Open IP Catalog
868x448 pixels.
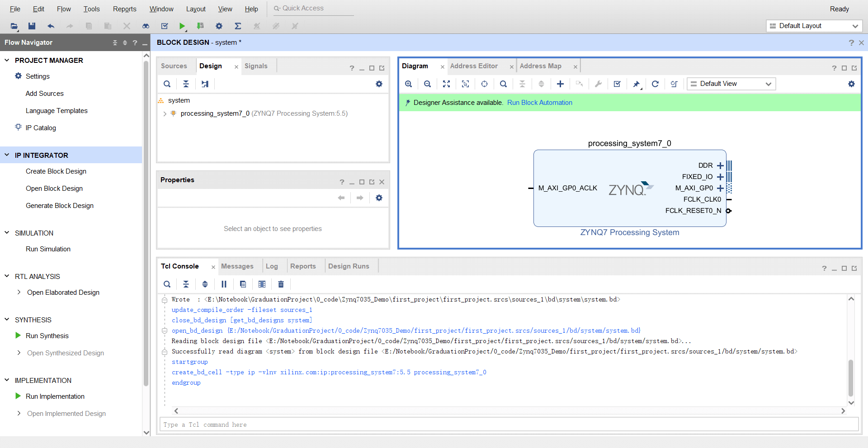click(x=41, y=128)
